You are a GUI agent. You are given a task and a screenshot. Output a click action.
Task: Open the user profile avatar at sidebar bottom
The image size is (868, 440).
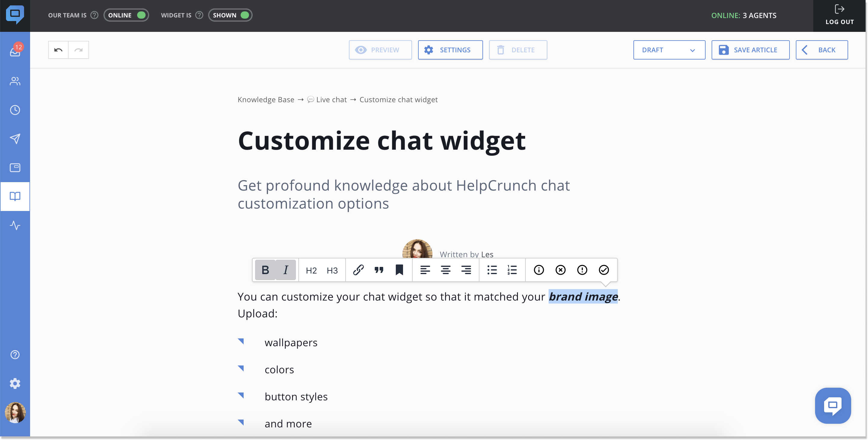click(15, 413)
